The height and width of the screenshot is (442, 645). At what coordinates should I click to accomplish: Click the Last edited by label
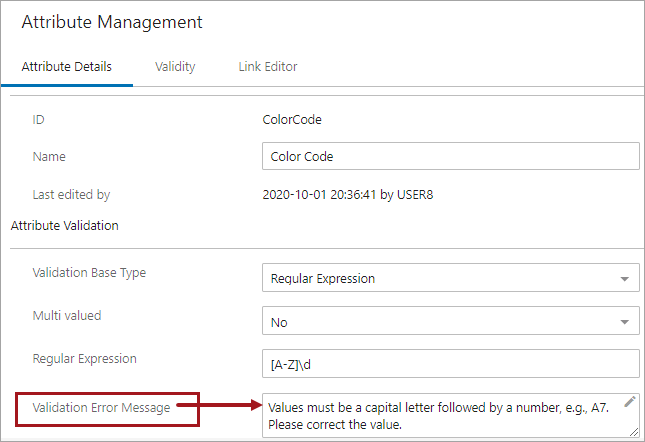pos(71,194)
